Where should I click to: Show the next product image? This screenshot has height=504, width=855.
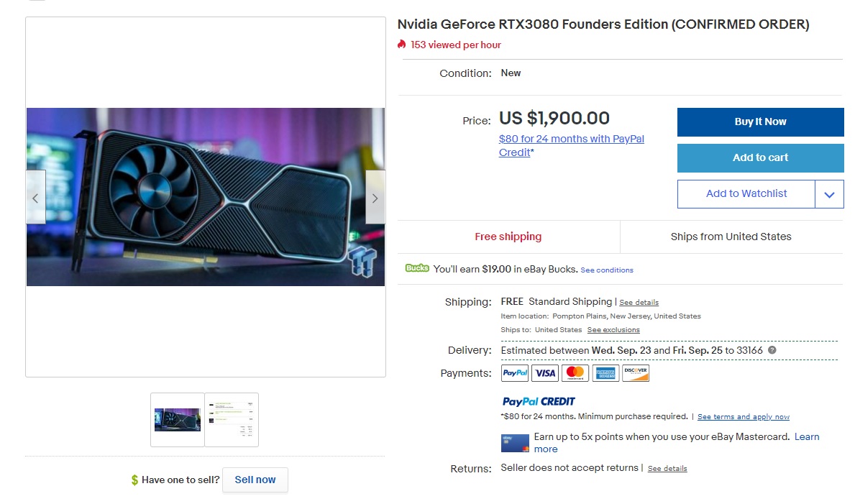click(375, 198)
